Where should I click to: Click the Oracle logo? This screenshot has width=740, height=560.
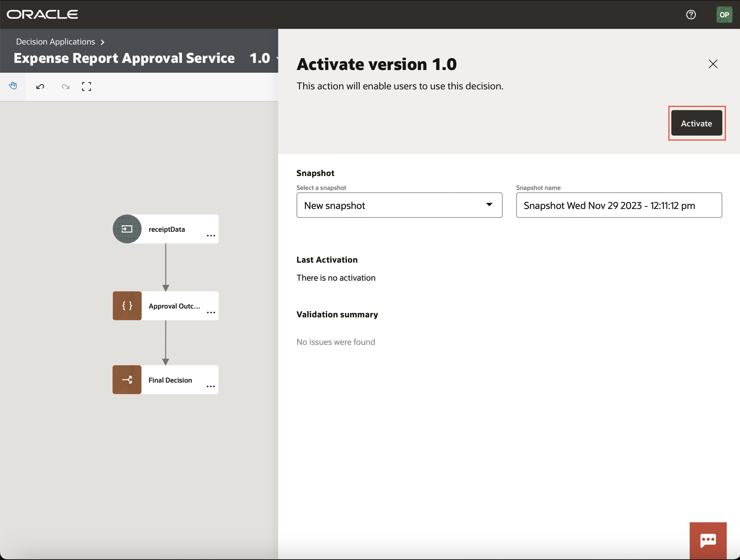tap(42, 14)
